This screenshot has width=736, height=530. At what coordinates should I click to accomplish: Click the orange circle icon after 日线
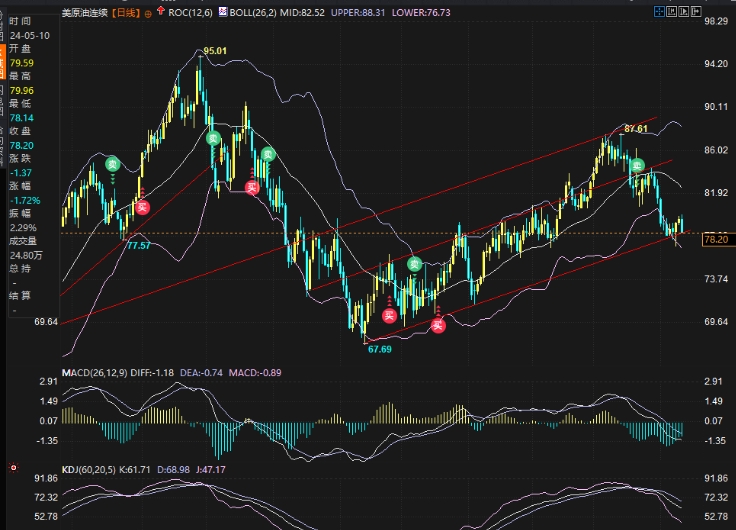click(148, 14)
